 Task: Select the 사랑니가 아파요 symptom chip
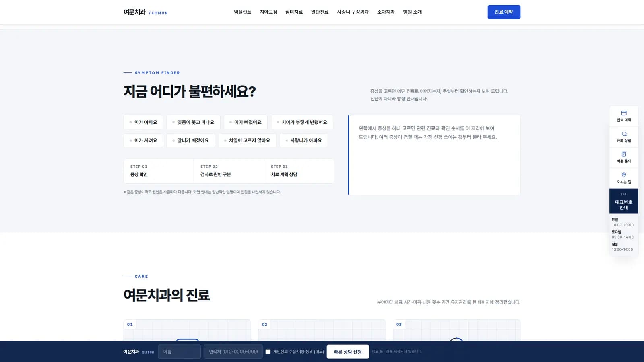tap(303, 140)
